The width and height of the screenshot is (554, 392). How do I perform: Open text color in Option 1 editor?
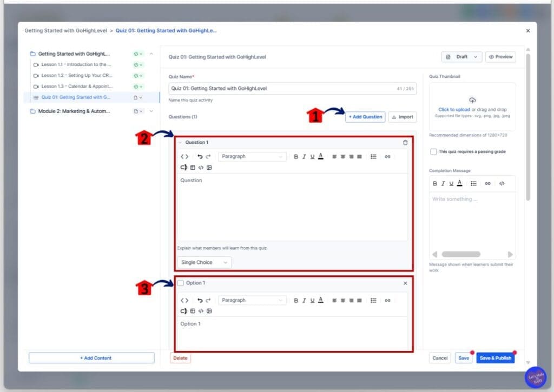[x=320, y=300]
